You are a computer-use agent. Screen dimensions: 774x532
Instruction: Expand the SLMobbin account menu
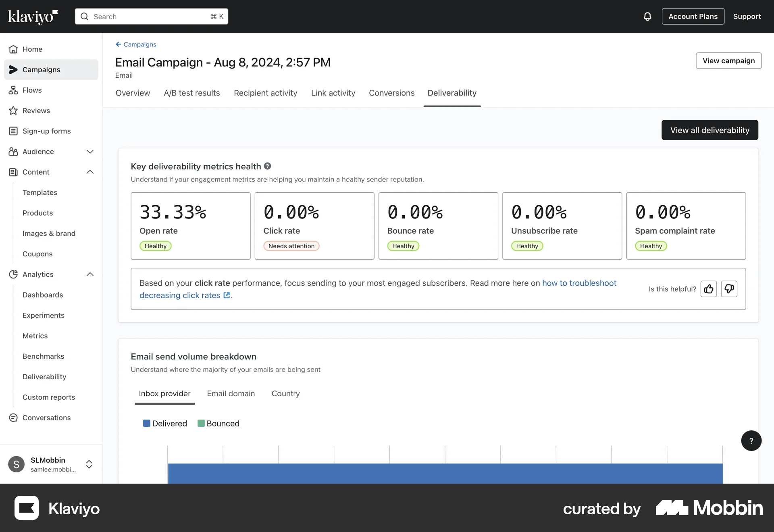[89, 464]
